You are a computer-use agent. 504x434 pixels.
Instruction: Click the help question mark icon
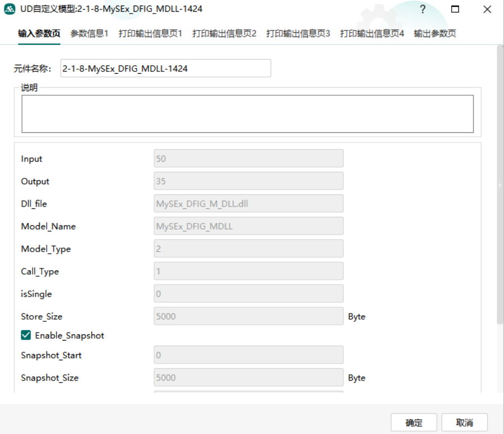[x=422, y=10]
